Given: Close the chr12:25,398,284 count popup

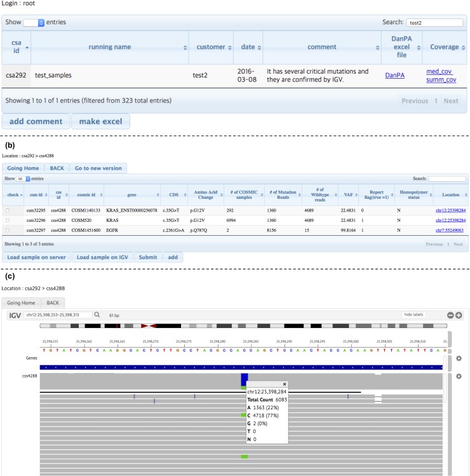Looking at the screenshot, I should click(284, 384).
